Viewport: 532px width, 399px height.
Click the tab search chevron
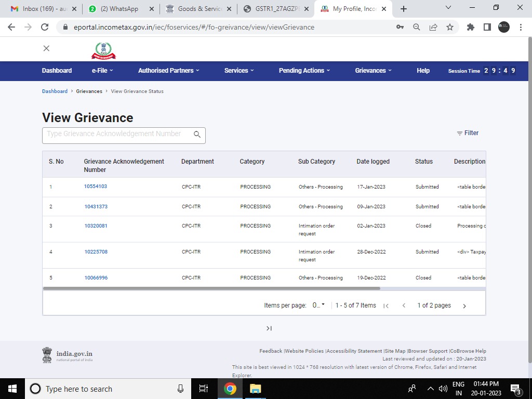(x=448, y=7)
